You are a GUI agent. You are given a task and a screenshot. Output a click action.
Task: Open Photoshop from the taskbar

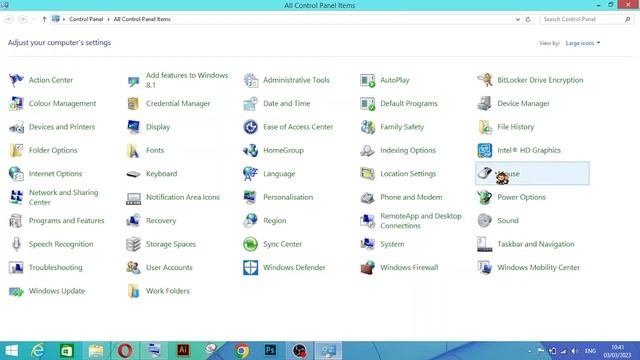(x=270, y=351)
